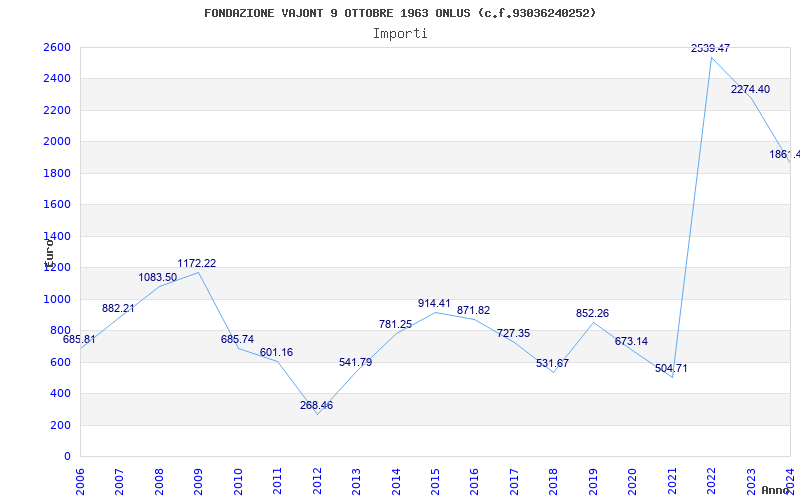Click the 2007 x-axis year label
This screenshot has height=500, width=800.
(119, 481)
